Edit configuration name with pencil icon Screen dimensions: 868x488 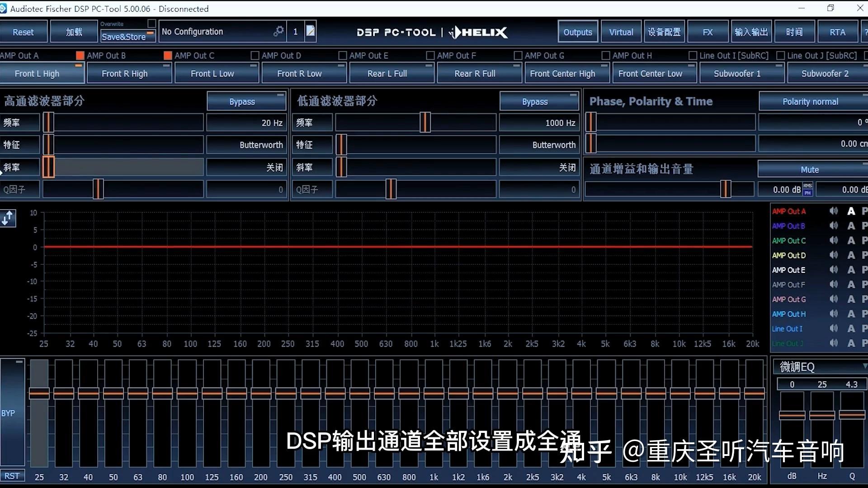pyautogui.click(x=310, y=31)
